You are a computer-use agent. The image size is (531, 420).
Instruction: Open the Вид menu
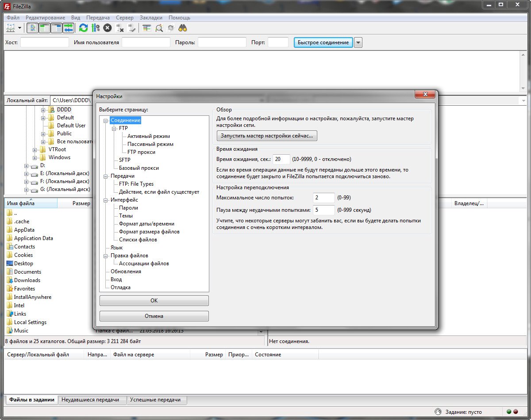(x=76, y=18)
